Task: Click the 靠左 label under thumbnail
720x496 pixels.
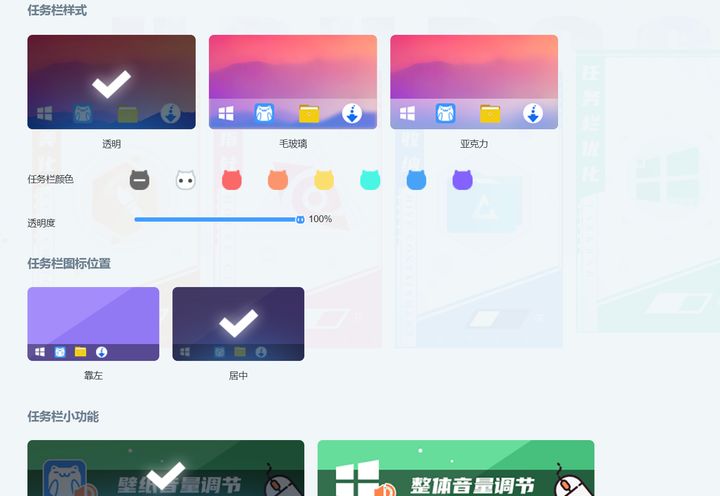Action: [93, 376]
